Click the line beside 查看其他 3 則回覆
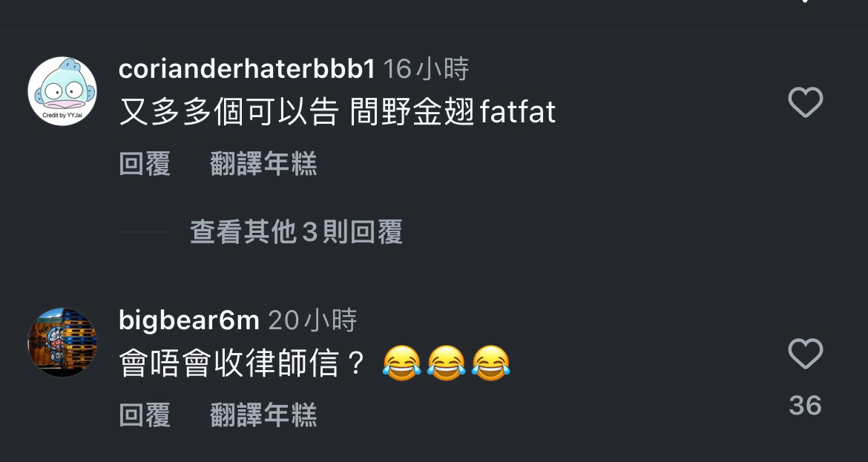Image resolution: width=868 pixels, height=462 pixels. coord(145,232)
